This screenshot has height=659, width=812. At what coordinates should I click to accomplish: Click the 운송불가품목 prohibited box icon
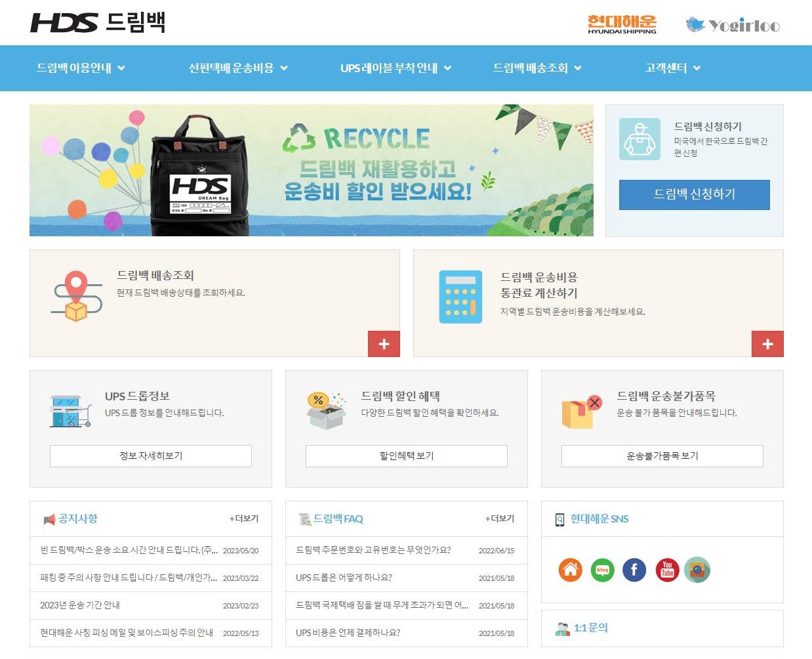click(x=582, y=412)
